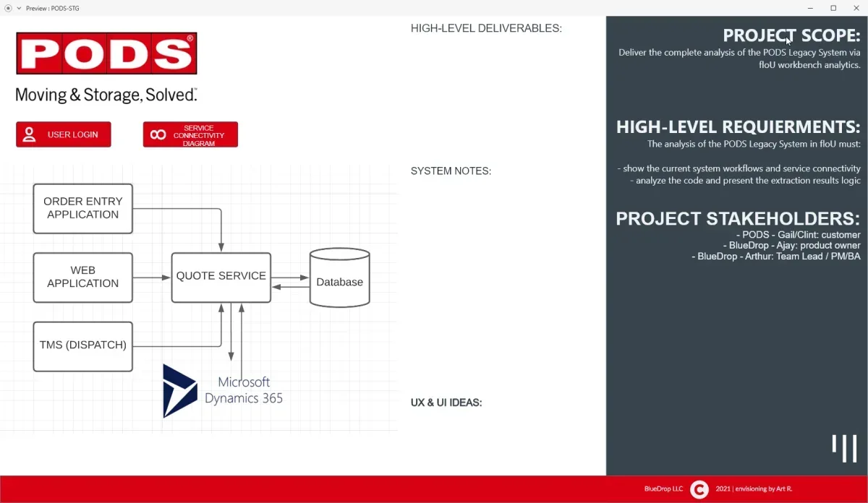868x503 pixels.
Task: Select the Order Entry Application box
Action: coord(83,208)
